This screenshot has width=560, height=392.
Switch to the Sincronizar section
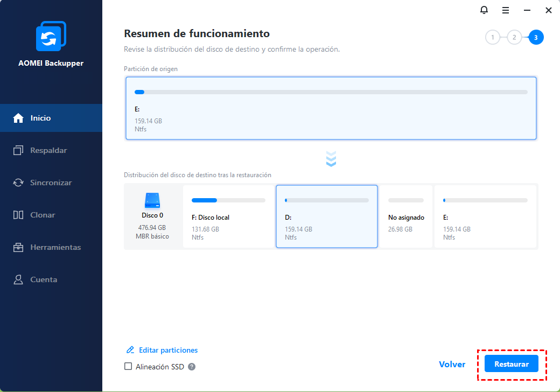point(51,183)
